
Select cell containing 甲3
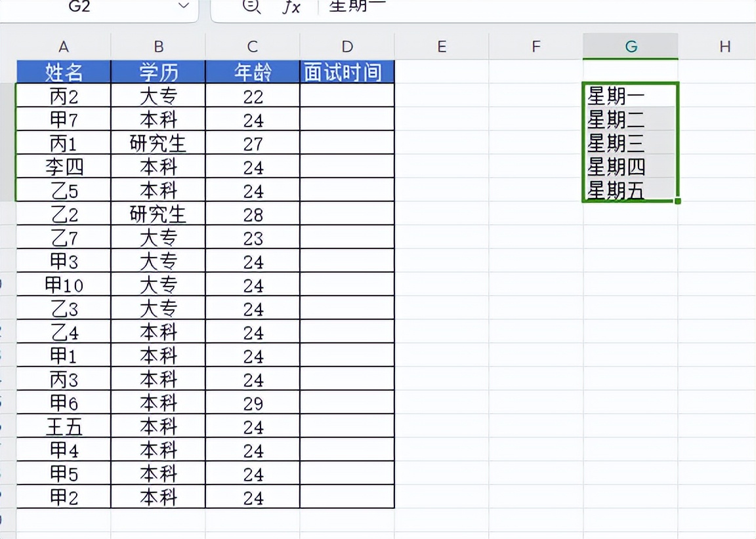click(x=64, y=260)
